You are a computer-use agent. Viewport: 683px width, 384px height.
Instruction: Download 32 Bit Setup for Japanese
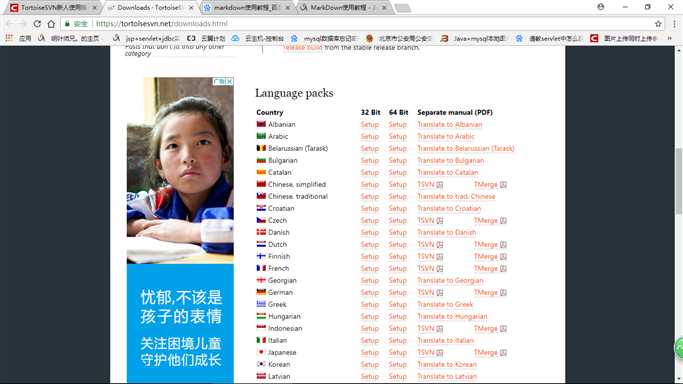[x=369, y=353]
